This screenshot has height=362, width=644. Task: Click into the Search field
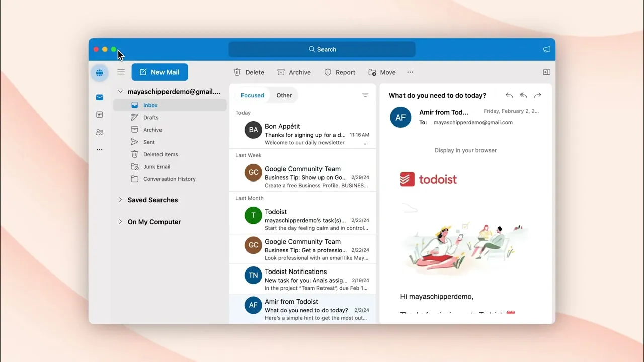click(322, 49)
